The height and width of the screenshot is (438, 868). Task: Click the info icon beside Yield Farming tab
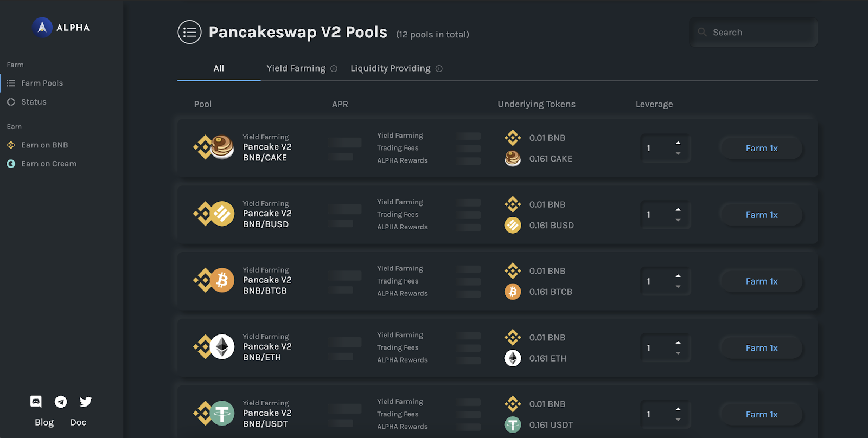click(x=334, y=69)
